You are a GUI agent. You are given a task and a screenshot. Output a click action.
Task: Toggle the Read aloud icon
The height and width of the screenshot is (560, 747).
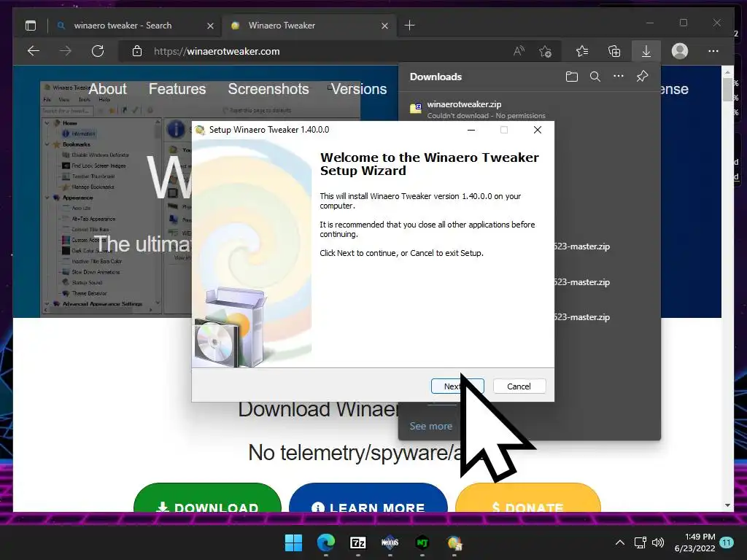[519, 51]
